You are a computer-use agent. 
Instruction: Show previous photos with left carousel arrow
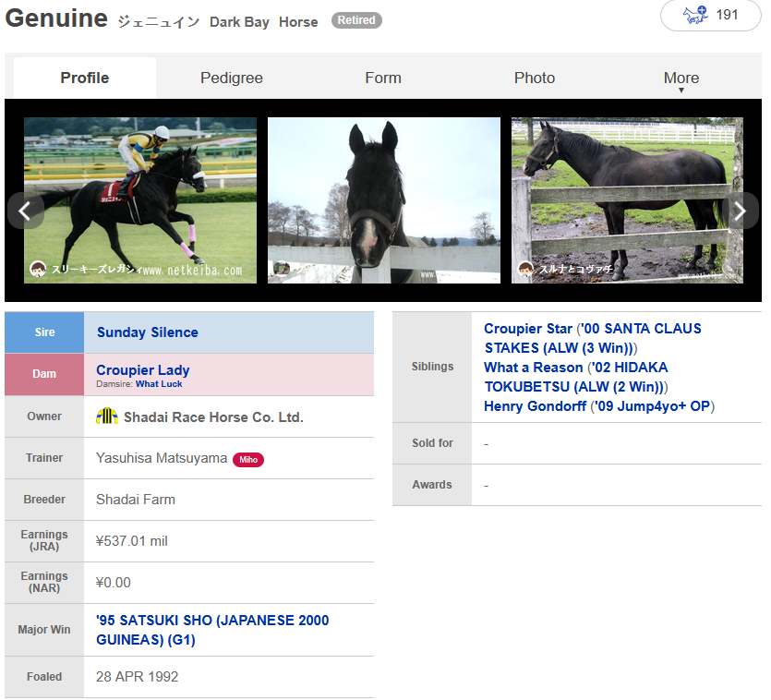pos(26,211)
